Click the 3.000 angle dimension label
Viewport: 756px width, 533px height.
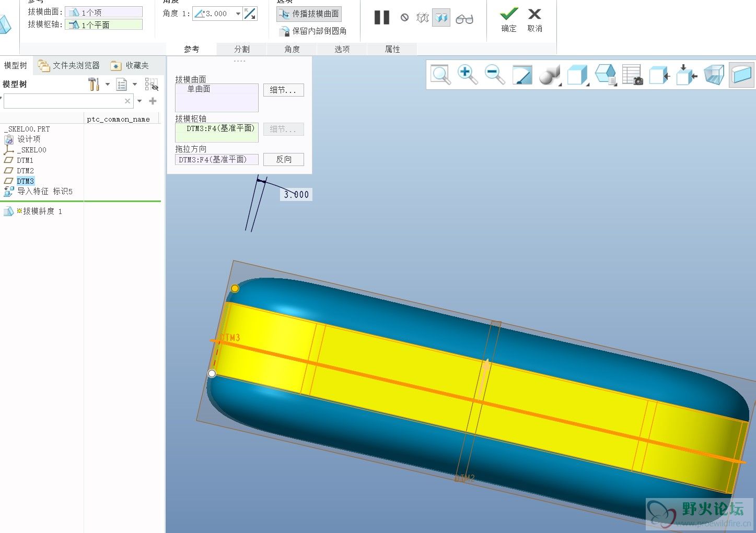[296, 195]
